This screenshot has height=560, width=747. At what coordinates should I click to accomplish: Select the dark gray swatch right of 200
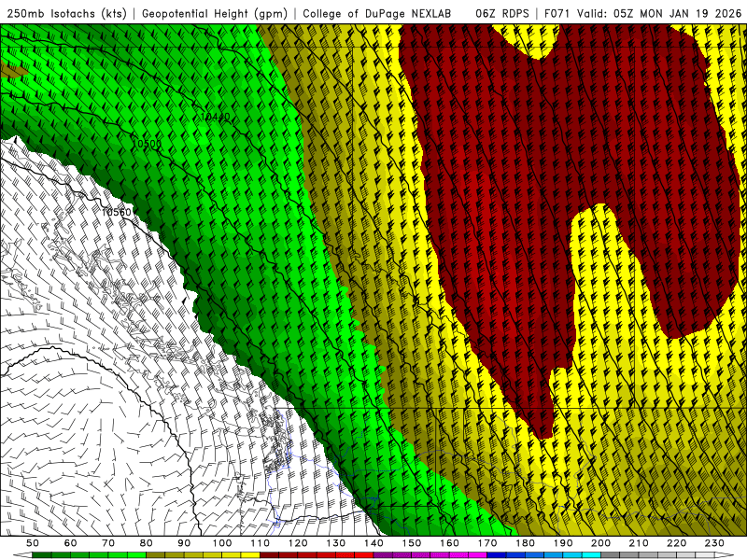tap(611, 555)
